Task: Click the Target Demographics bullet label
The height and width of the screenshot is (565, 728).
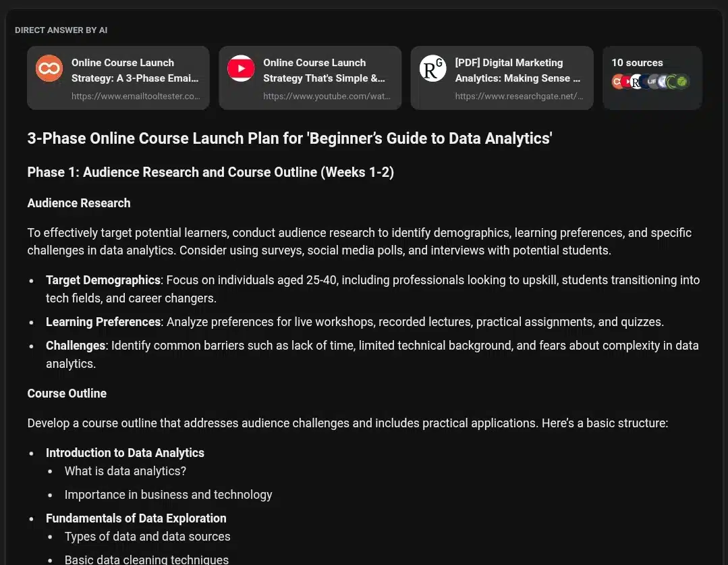Action: pyautogui.click(x=103, y=280)
